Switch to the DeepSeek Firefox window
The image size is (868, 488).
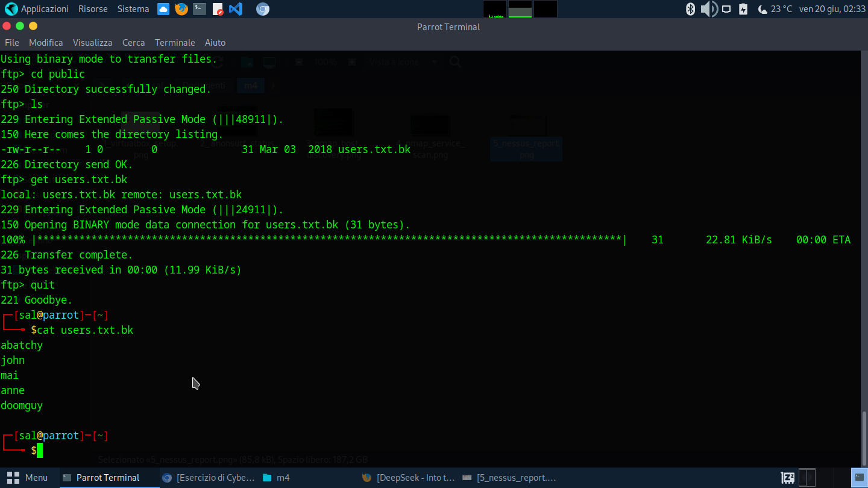click(x=409, y=478)
